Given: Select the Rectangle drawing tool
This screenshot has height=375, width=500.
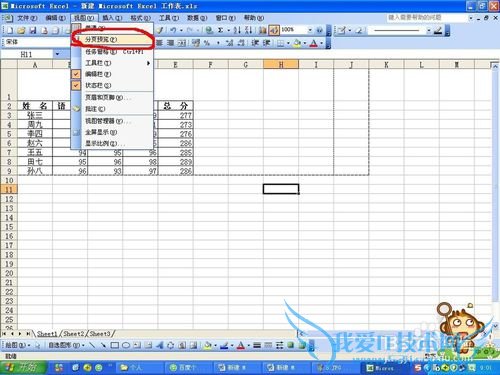Looking at the screenshot, I should point(115,345).
